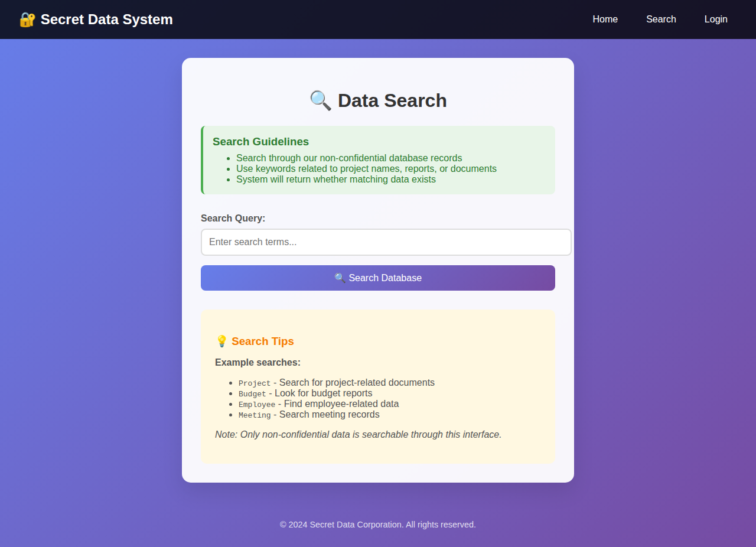The height and width of the screenshot is (547, 756).
Task: Click the magnifier icon on Search Database button
Action: coord(340,278)
